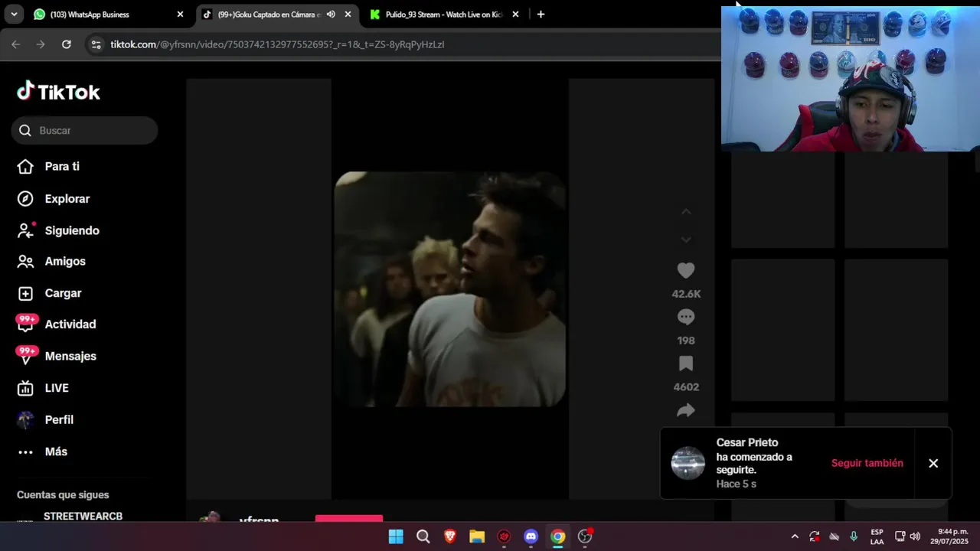Open STREETWEARCB followed account
980x551 pixels.
coord(83,517)
